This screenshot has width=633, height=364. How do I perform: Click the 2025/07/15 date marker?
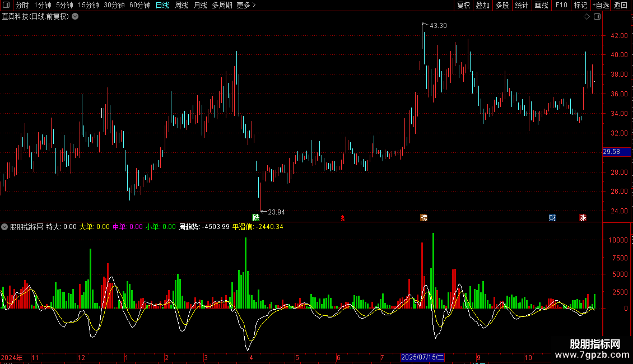(x=423, y=357)
